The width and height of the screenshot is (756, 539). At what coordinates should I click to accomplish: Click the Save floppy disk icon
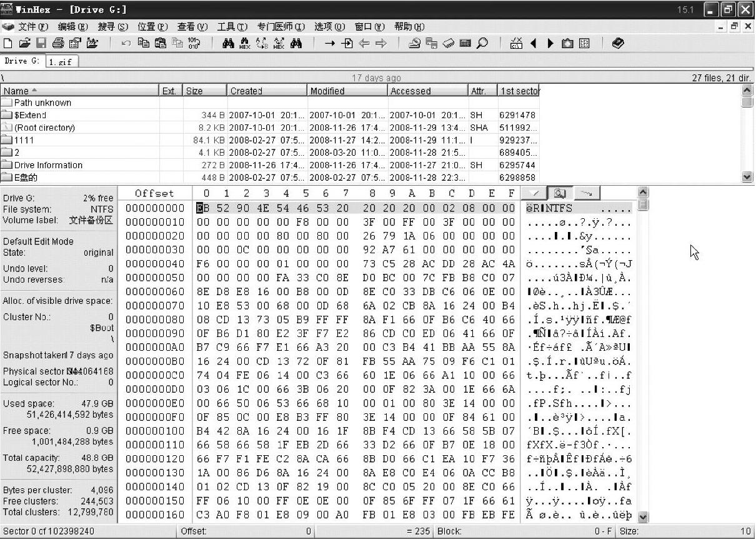(41, 44)
